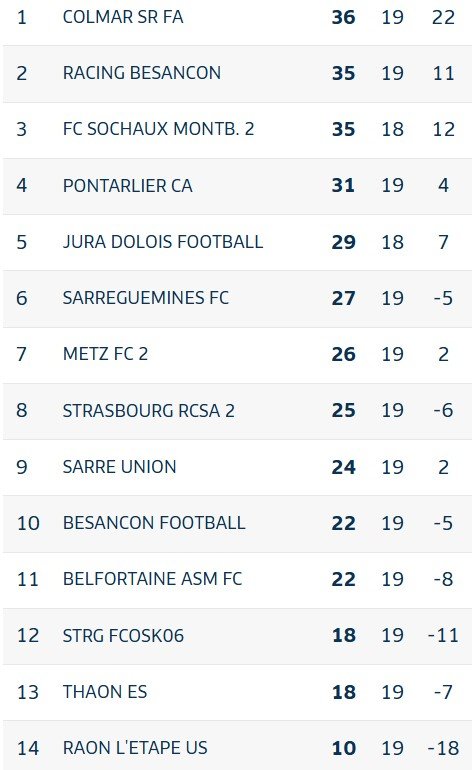The height and width of the screenshot is (770, 472).
Task: Click rank number 12 in the standings
Action: click(28, 636)
